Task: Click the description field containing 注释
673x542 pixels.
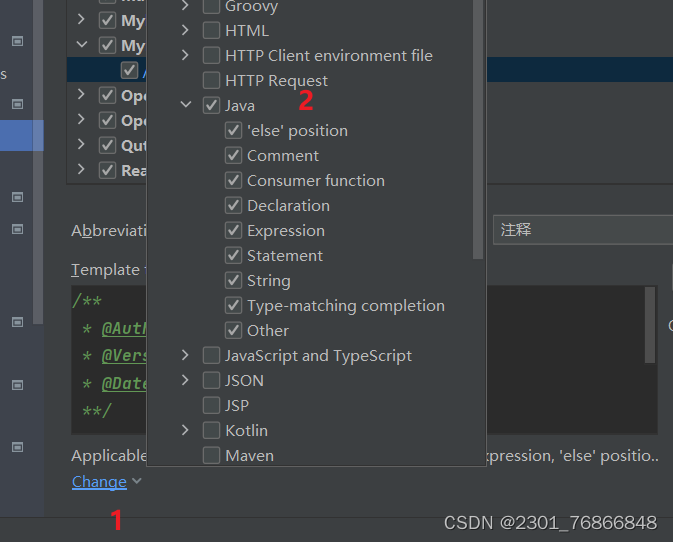Action: tap(583, 230)
